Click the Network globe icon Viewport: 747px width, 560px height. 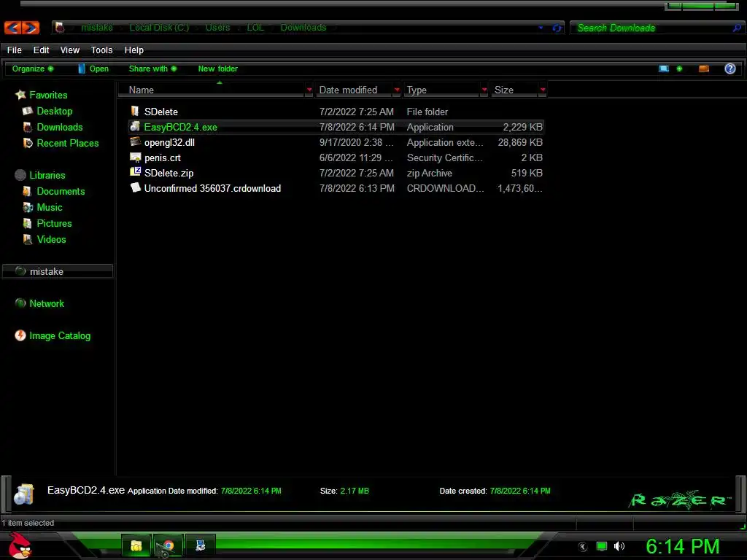[20, 303]
